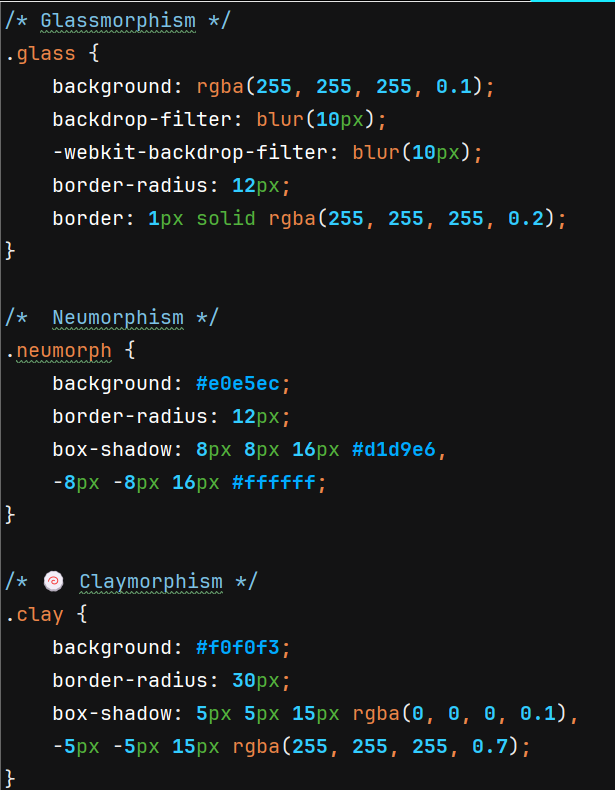
Task: Click the border property name in .glass
Action: [88, 219]
